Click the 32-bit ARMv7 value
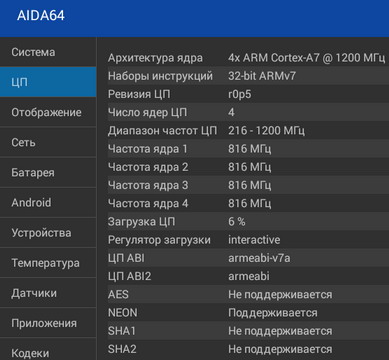Viewport: 389px width, 360px height. tap(262, 76)
